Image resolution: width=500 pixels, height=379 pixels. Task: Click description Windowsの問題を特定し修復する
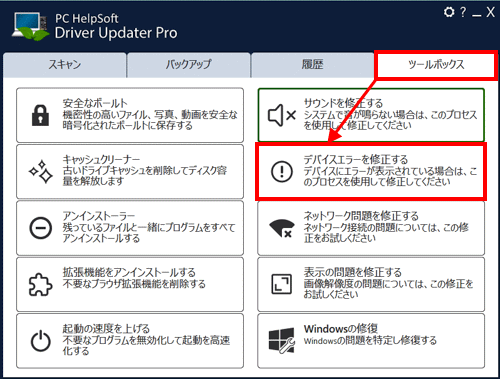point(370,341)
